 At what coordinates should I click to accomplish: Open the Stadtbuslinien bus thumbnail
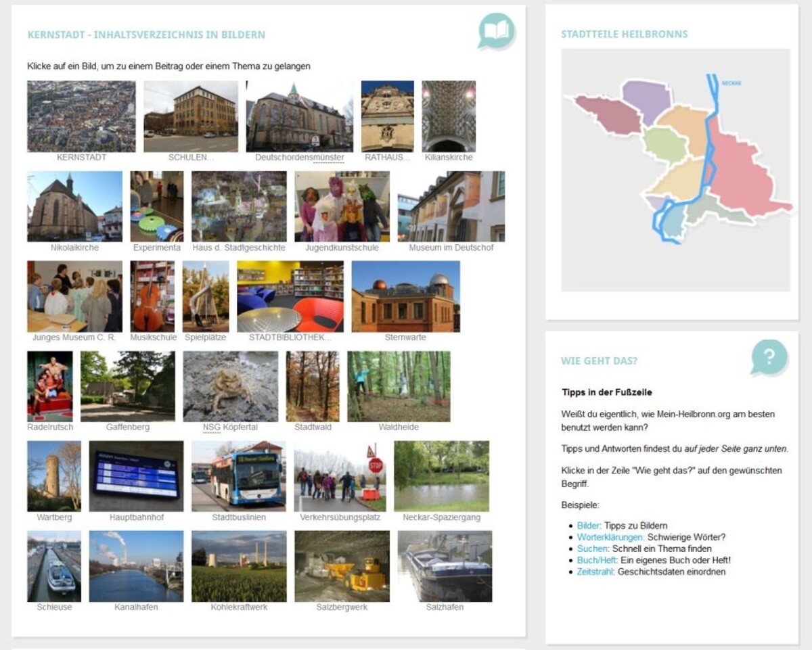pyautogui.click(x=239, y=476)
